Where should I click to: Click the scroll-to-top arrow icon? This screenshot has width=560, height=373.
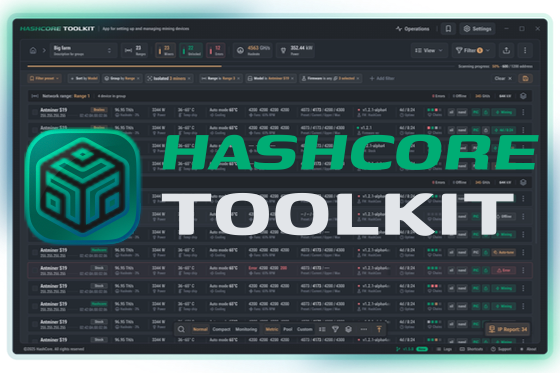tap(379, 329)
